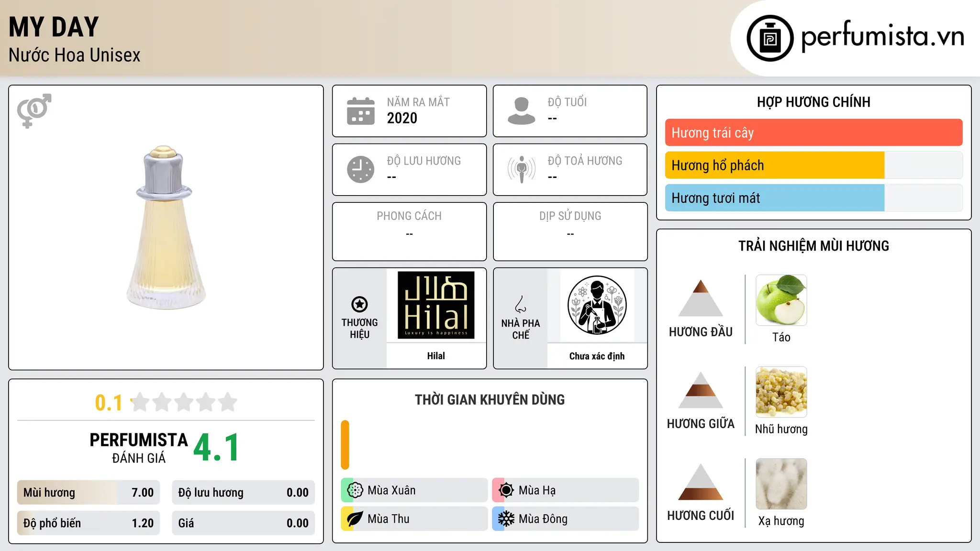Open the My Day perfume bottle image
Screen dimensions: 980x551
point(166,228)
